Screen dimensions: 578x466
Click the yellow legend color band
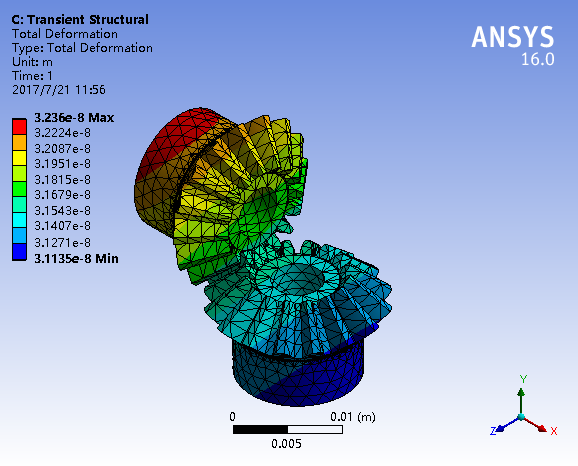pos(19,158)
